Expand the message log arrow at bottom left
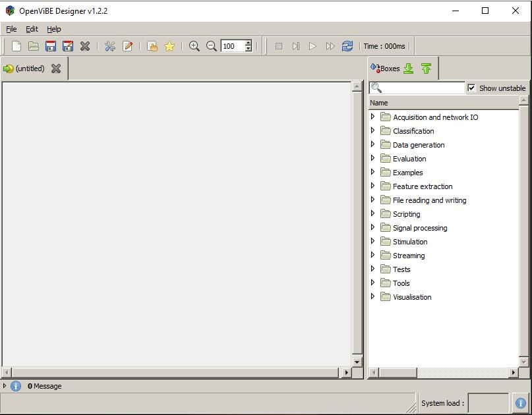This screenshot has height=415, width=532. click(x=5, y=386)
